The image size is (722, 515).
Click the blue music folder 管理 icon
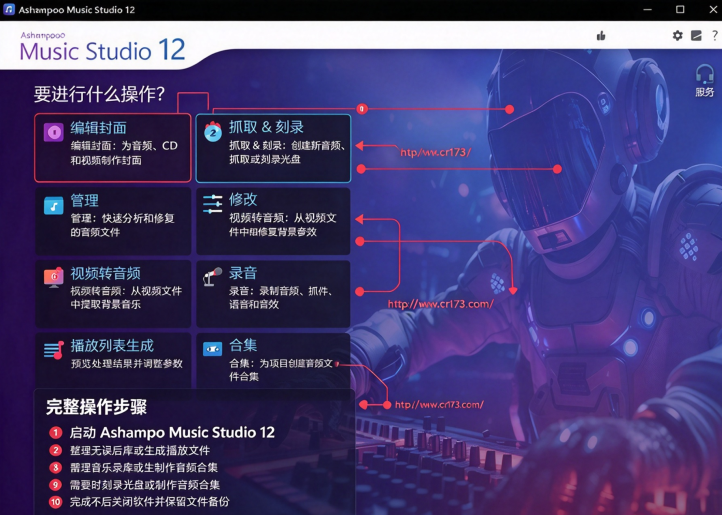point(53,205)
